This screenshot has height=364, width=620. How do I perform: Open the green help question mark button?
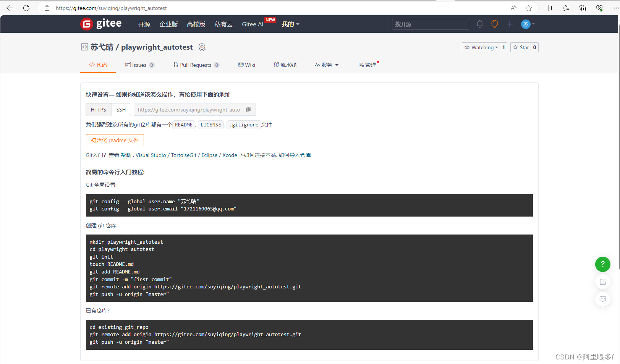(x=603, y=264)
